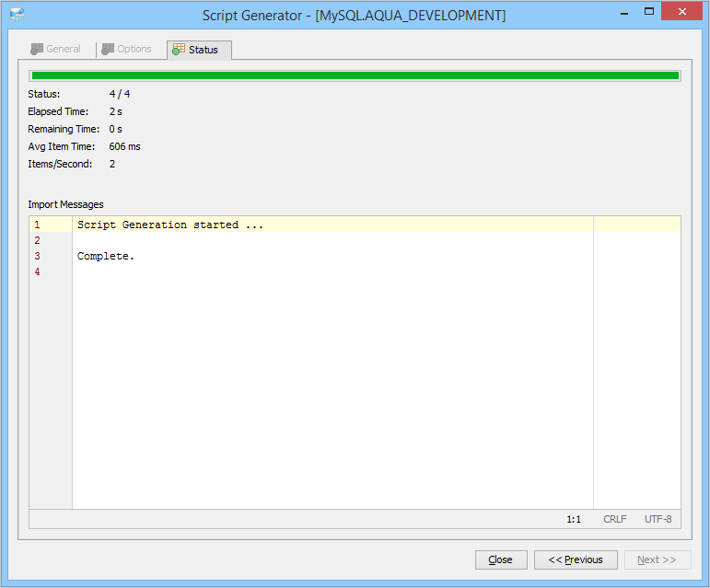Click the CRLF line ending indicator
Viewport: 710px width, 588px height.
coord(615,519)
